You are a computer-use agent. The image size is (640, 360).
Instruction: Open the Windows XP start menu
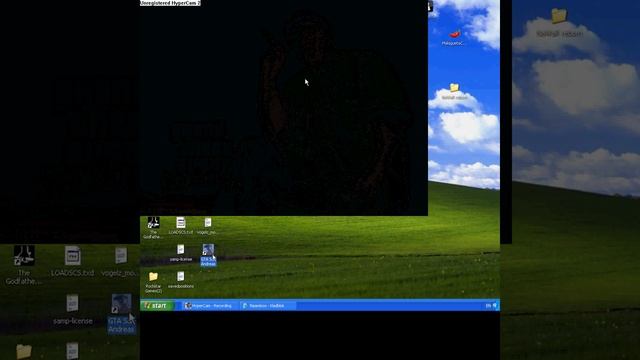157,305
